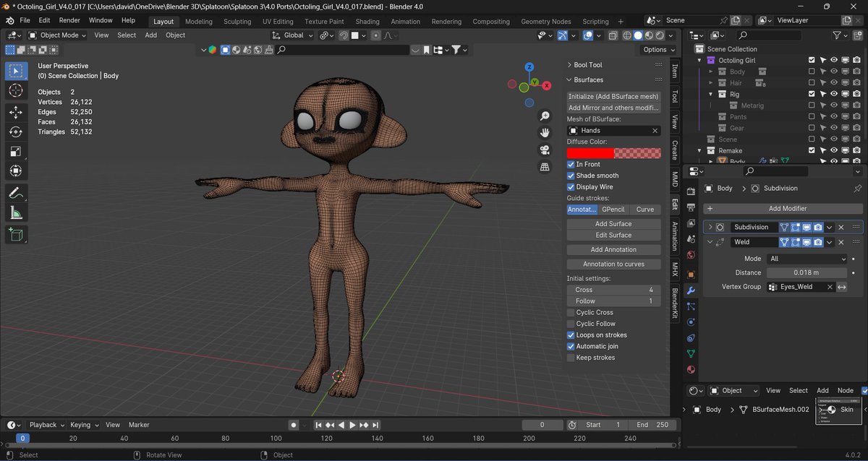Click the Annotation to curves button
868x461 pixels.
pyautogui.click(x=613, y=264)
